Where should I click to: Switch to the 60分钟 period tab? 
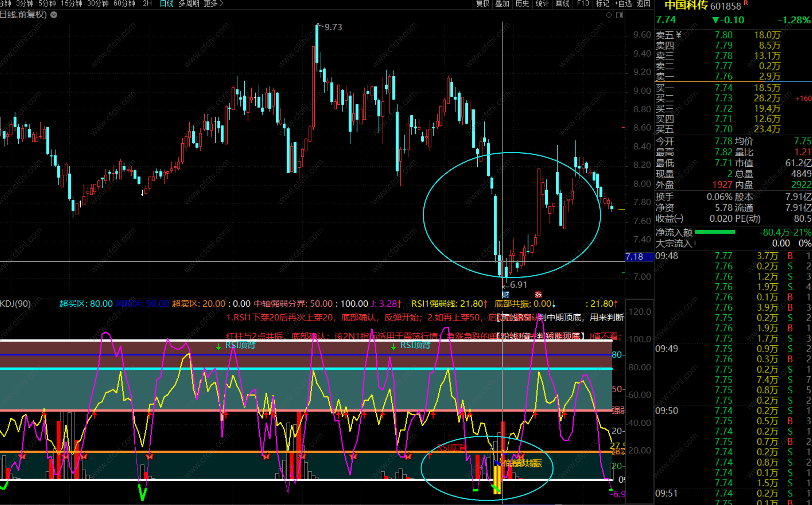(124, 4)
